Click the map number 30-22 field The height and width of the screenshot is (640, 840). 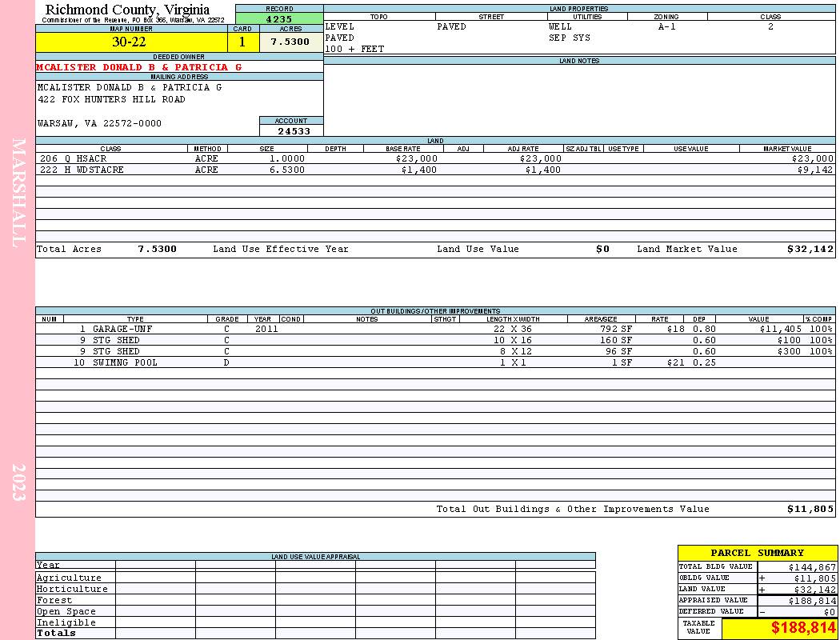(x=131, y=42)
